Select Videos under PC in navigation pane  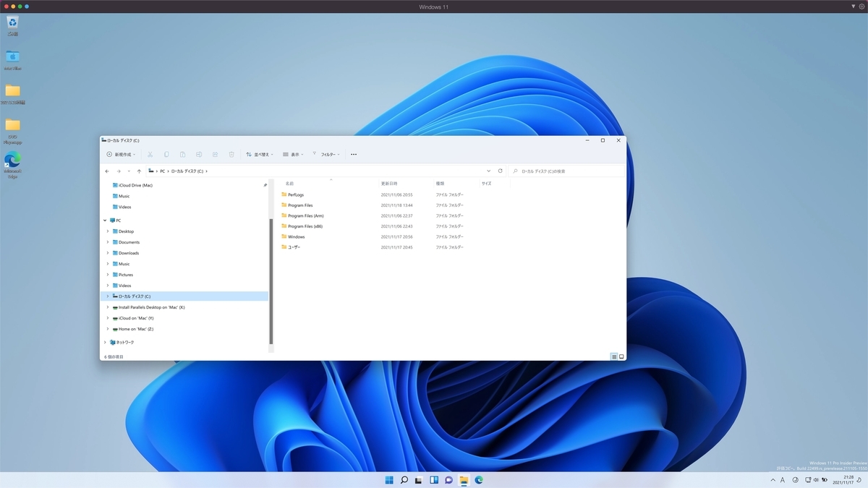[x=125, y=286]
